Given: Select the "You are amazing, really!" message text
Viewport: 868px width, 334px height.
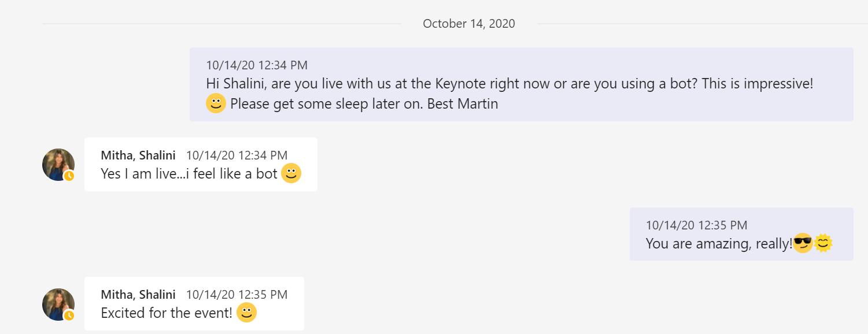Looking at the screenshot, I should tap(718, 243).
